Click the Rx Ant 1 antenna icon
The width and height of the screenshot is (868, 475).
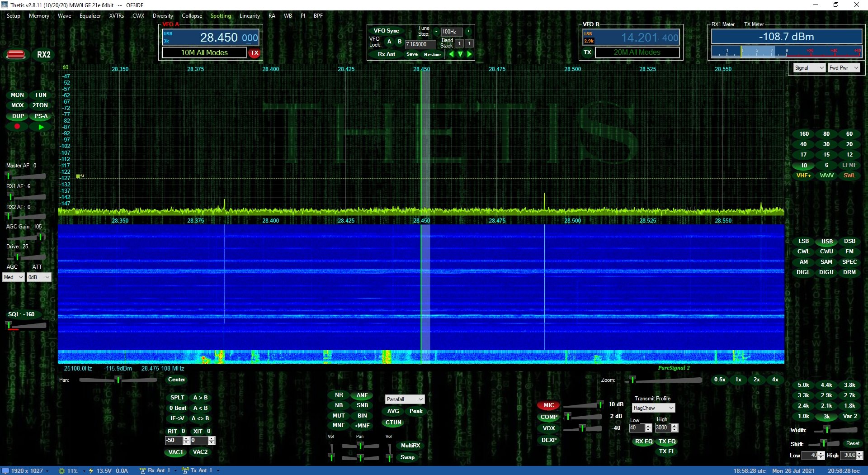coord(143,470)
